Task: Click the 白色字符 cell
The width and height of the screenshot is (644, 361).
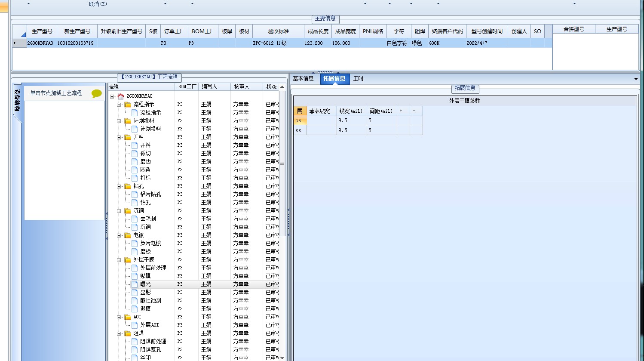Action: click(x=399, y=43)
